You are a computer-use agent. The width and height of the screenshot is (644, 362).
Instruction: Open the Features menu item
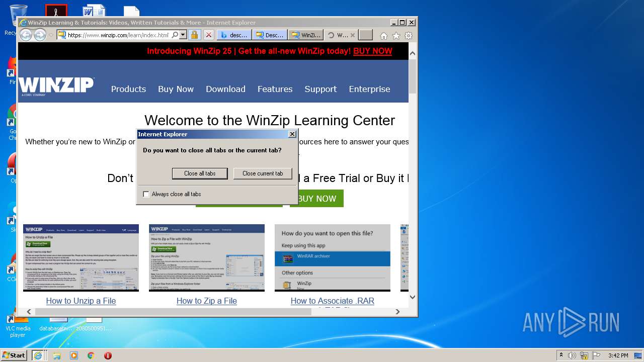(x=275, y=89)
